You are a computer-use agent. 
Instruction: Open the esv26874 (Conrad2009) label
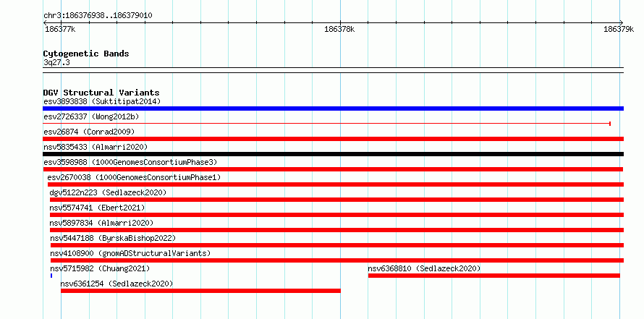click(89, 132)
